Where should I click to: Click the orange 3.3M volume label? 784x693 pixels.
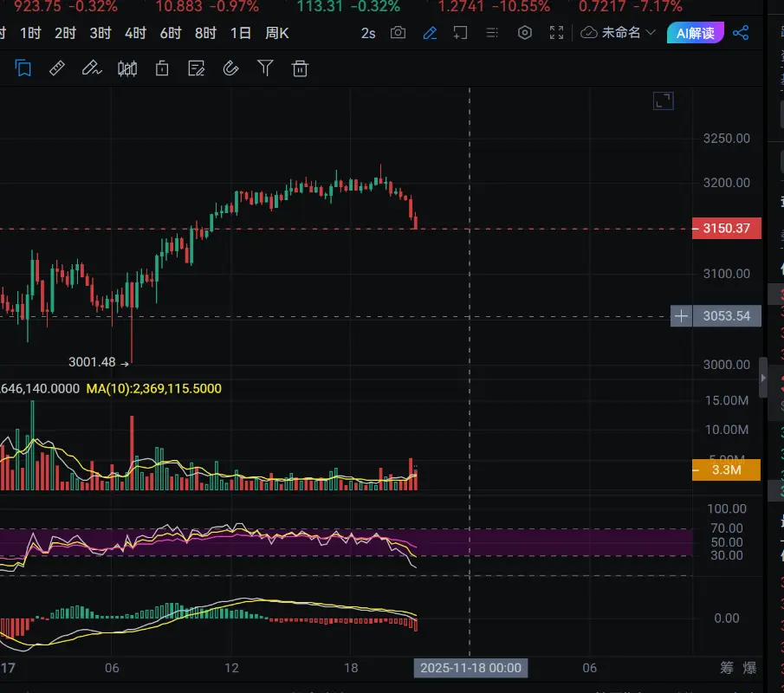click(726, 470)
